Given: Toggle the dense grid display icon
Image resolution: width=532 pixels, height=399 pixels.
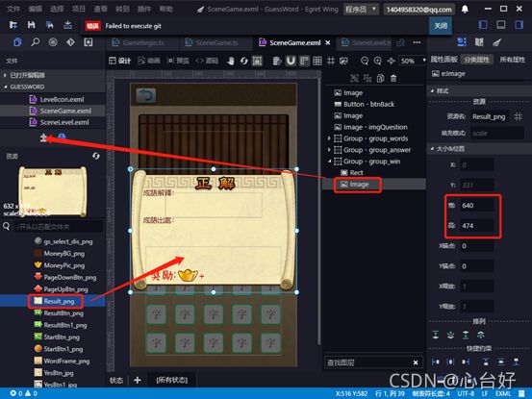Looking at the screenshot, I should pyautogui.click(x=317, y=61).
